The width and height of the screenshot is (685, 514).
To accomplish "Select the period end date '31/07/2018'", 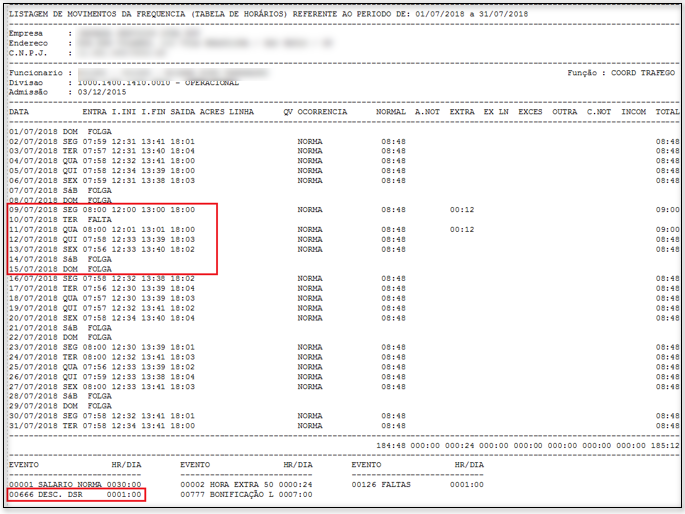I will [x=503, y=14].
